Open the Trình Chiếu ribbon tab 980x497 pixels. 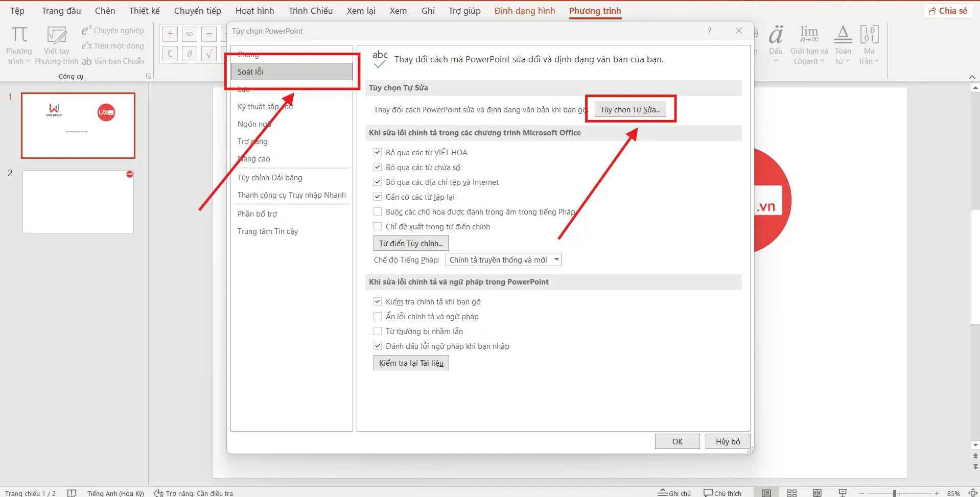(310, 11)
